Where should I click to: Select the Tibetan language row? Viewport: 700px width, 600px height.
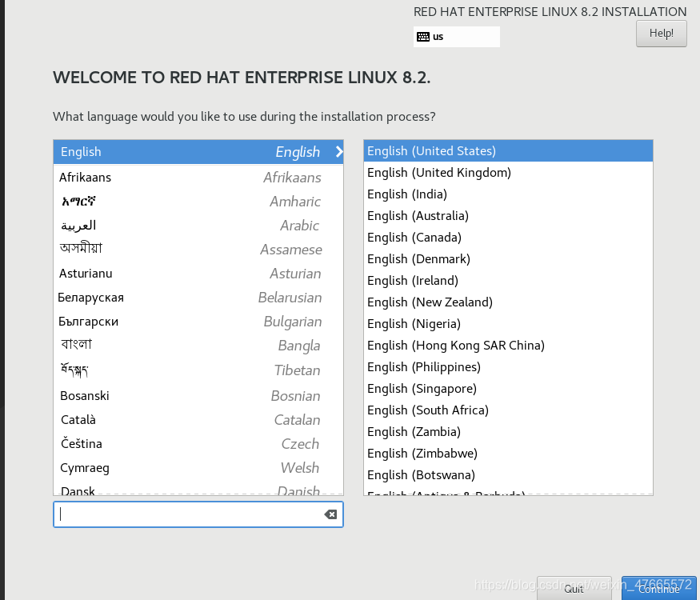coord(198,370)
